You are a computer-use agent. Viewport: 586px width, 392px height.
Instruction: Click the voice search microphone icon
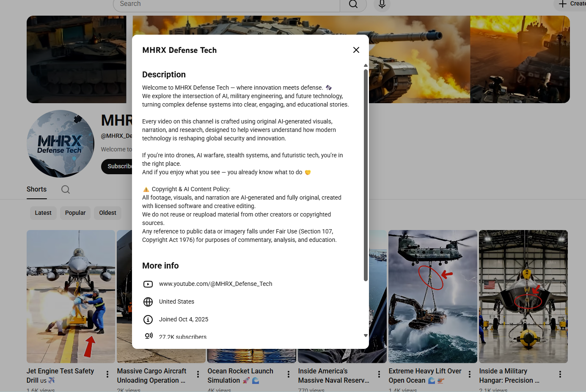tap(381, 4)
